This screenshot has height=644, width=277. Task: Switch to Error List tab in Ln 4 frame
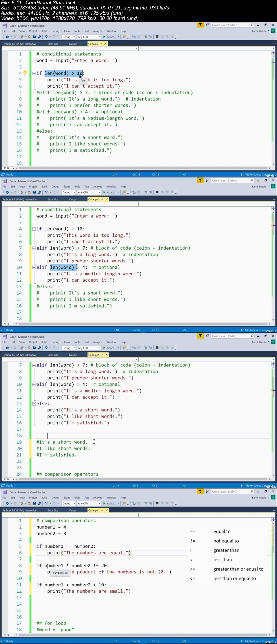click(x=53, y=44)
